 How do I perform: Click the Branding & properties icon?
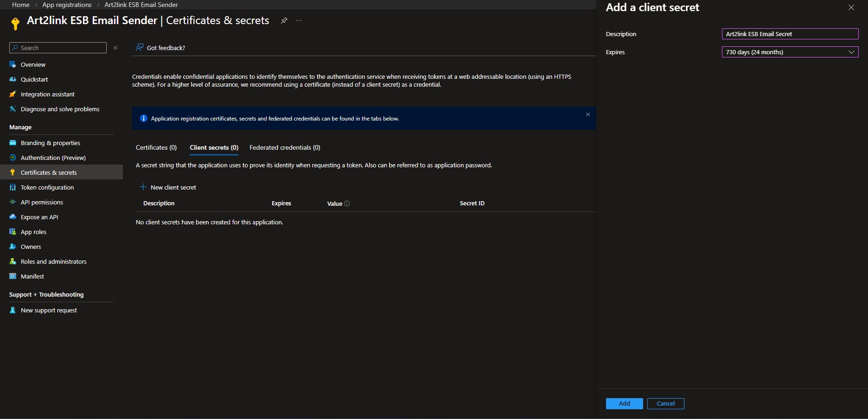tap(13, 143)
